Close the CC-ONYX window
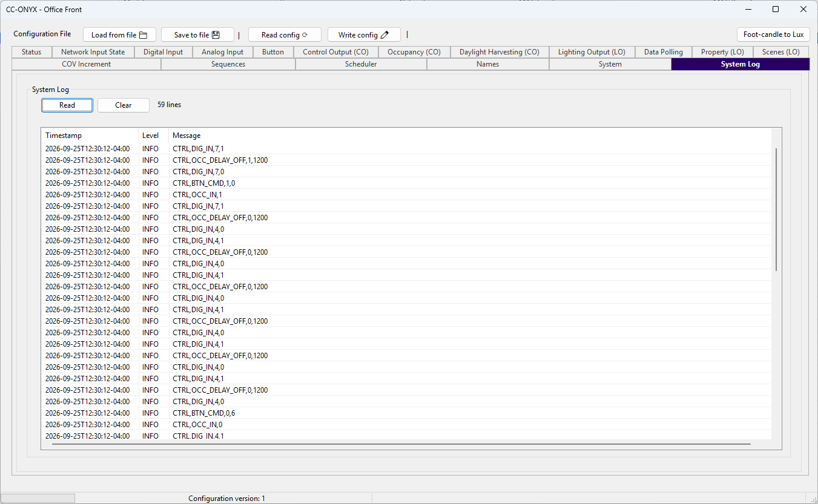Screen dimensions: 818x504 tap(803, 9)
